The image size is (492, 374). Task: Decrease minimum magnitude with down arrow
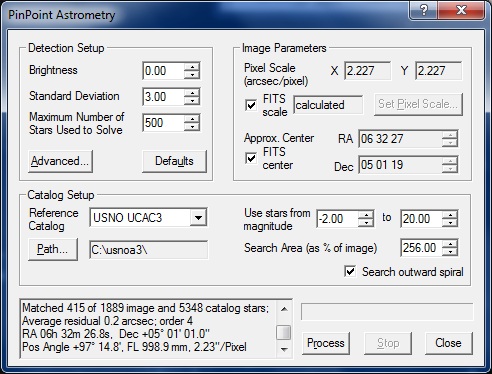[x=366, y=223]
